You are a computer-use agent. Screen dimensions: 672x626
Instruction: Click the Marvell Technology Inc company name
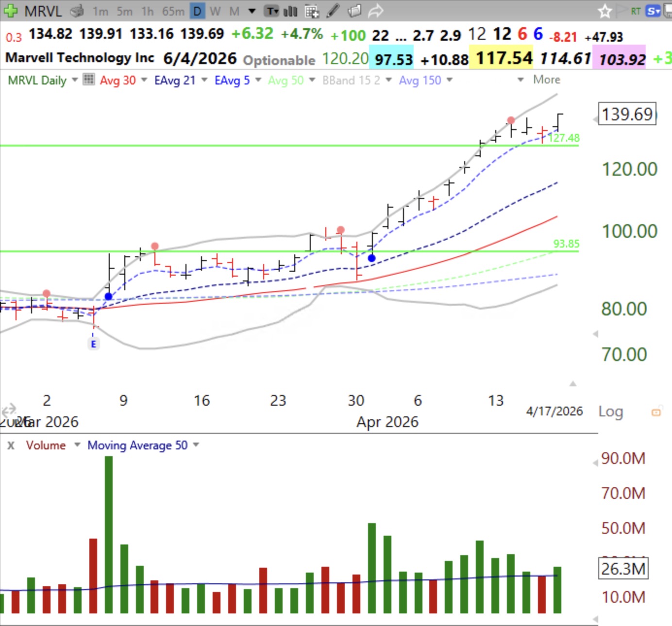coord(80,58)
